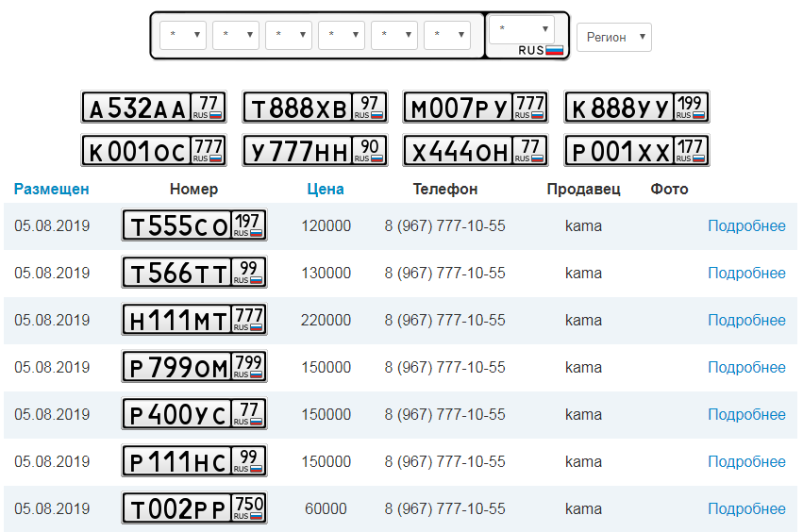803x532 pixels.
Task: Open the region code dropdown above RUS
Action: coord(521,29)
